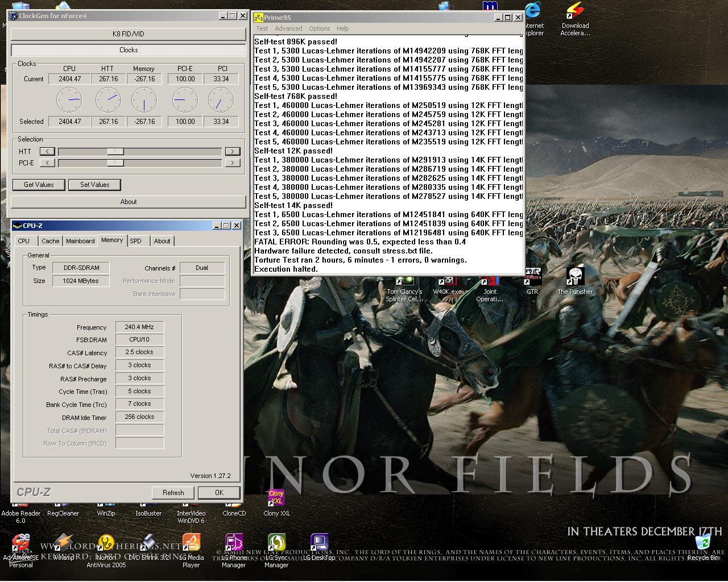Click the DRAM Idle Timer value

(x=139, y=417)
